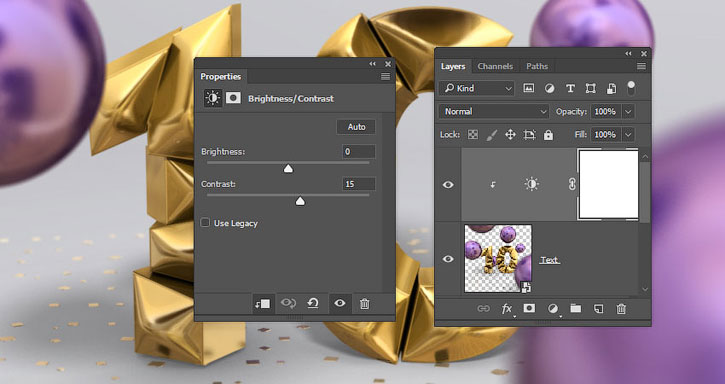This screenshot has width=725, height=384.
Task: Click the view previous state icon
Action: pos(288,303)
